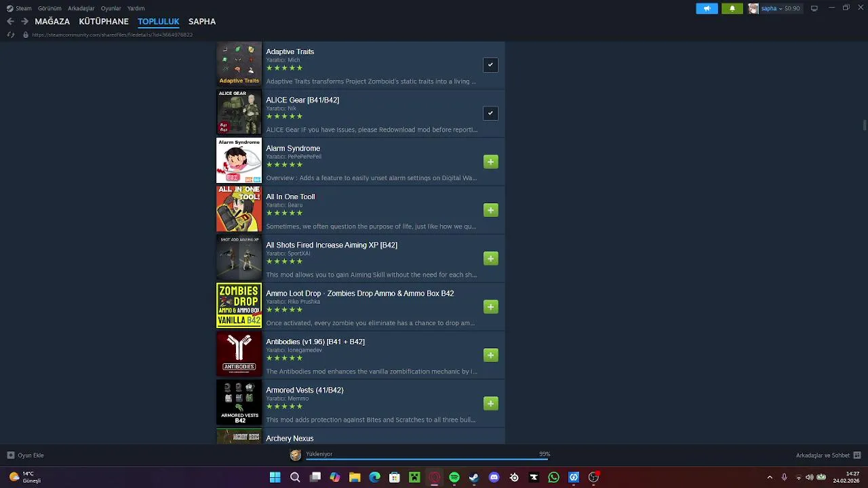The height and width of the screenshot is (488, 868).
Task: Reload the page with refresh icon
Action: (11, 35)
